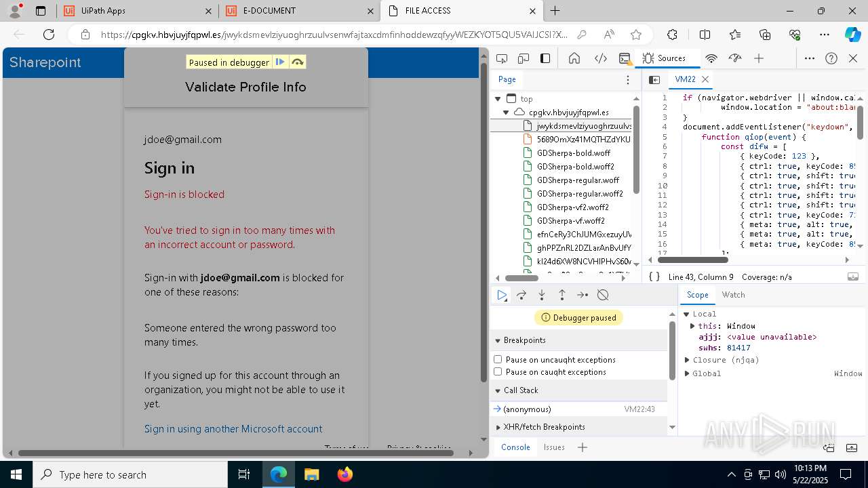Close the VM22 file tab

click(x=705, y=79)
